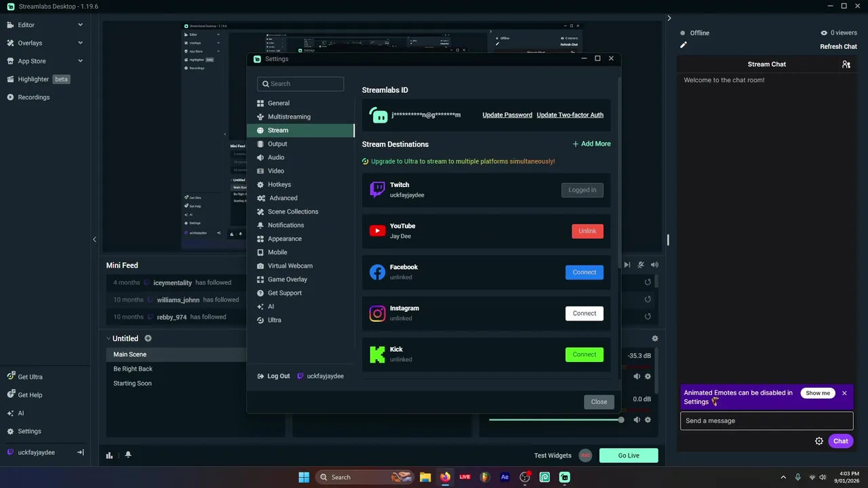Select Output settings category
Screen dimensions: 868x488
pyautogui.click(x=300, y=144)
